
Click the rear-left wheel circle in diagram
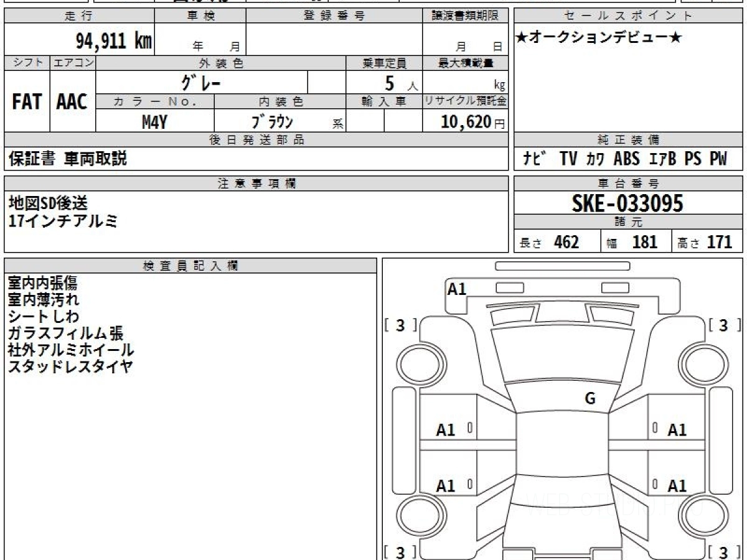(415, 515)
